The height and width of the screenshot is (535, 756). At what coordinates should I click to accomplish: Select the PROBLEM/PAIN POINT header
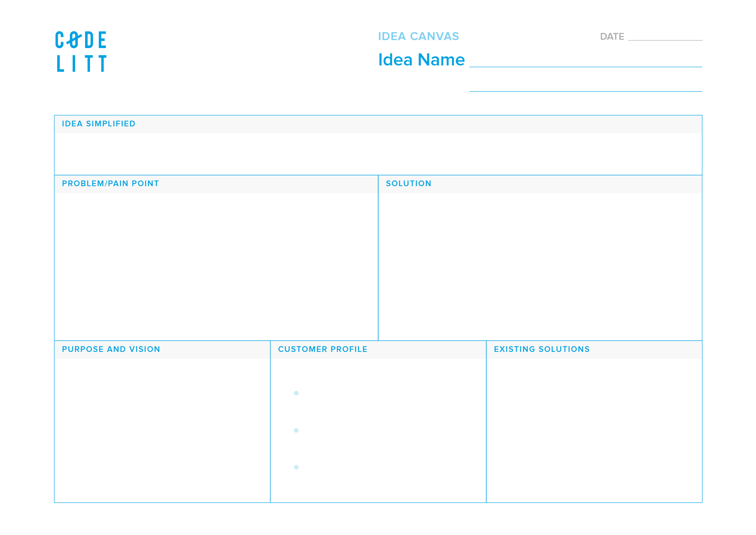click(110, 184)
